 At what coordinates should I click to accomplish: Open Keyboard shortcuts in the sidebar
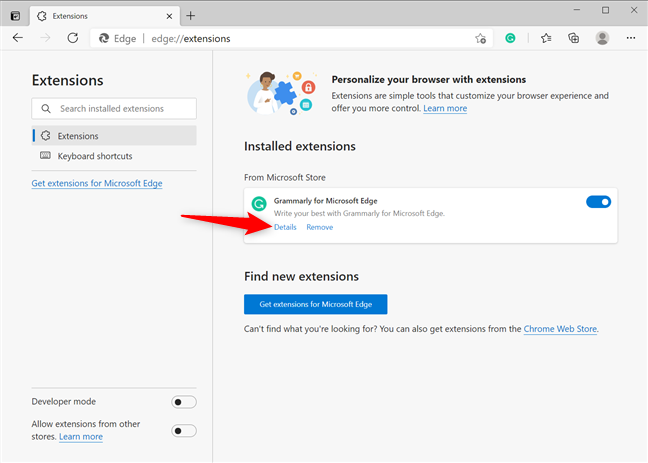point(114,156)
